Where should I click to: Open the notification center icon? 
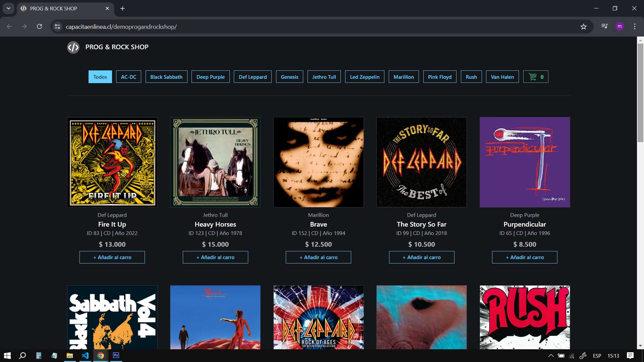click(630, 356)
